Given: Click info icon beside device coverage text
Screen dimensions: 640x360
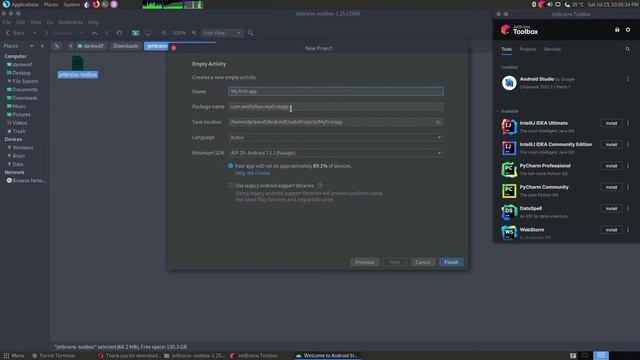Looking at the screenshot, I should pyautogui.click(x=231, y=166).
